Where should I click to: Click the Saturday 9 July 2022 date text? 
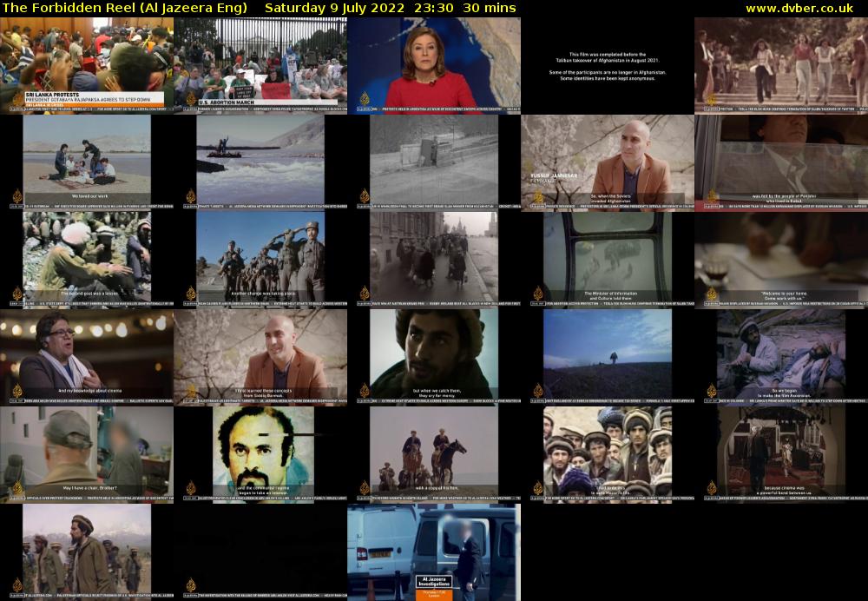[x=337, y=9]
